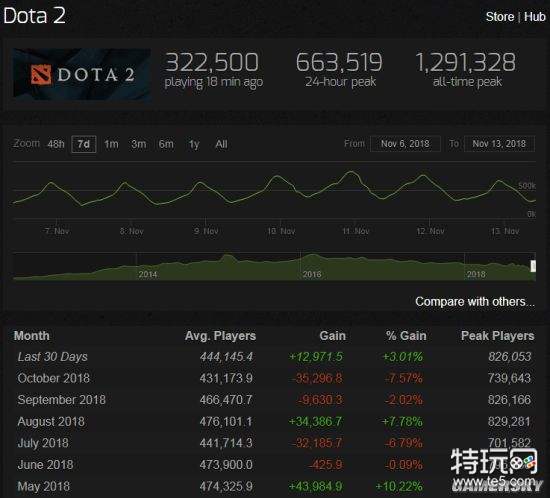Open the Hub link

pos(535,16)
